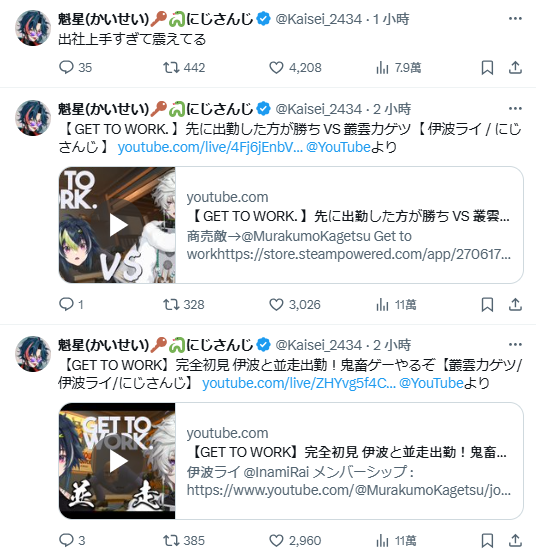Open more options on second tweet
Image resolution: width=536 pixels, height=560 pixels.
pos(515,109)
